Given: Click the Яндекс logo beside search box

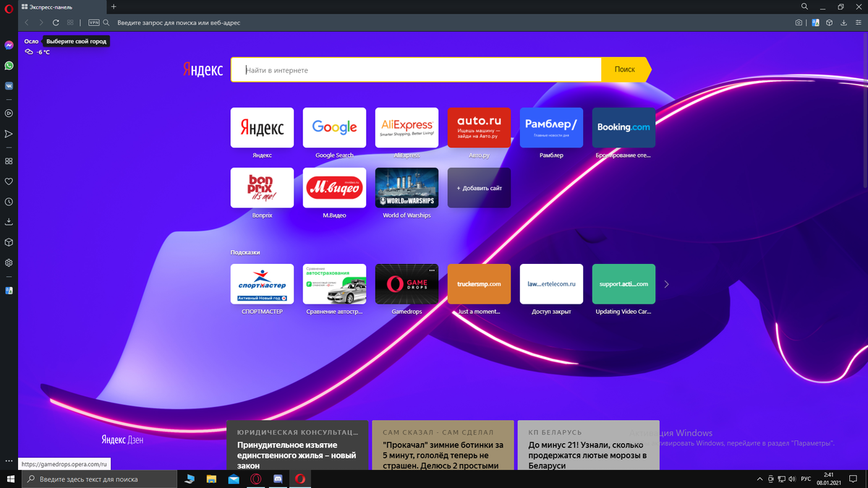Looking at the screenshot, I should [203, 70].
